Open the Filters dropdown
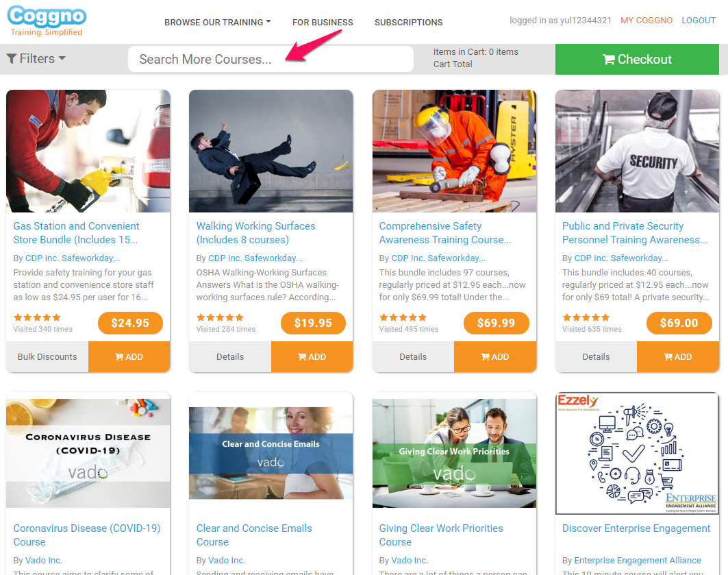The image size is (728, 575). [x=36, y=58]
